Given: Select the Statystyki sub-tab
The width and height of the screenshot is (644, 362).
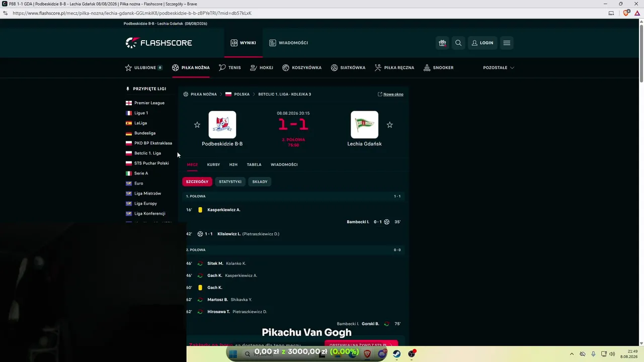Looking at the screenshot, I should pos(230,182).
